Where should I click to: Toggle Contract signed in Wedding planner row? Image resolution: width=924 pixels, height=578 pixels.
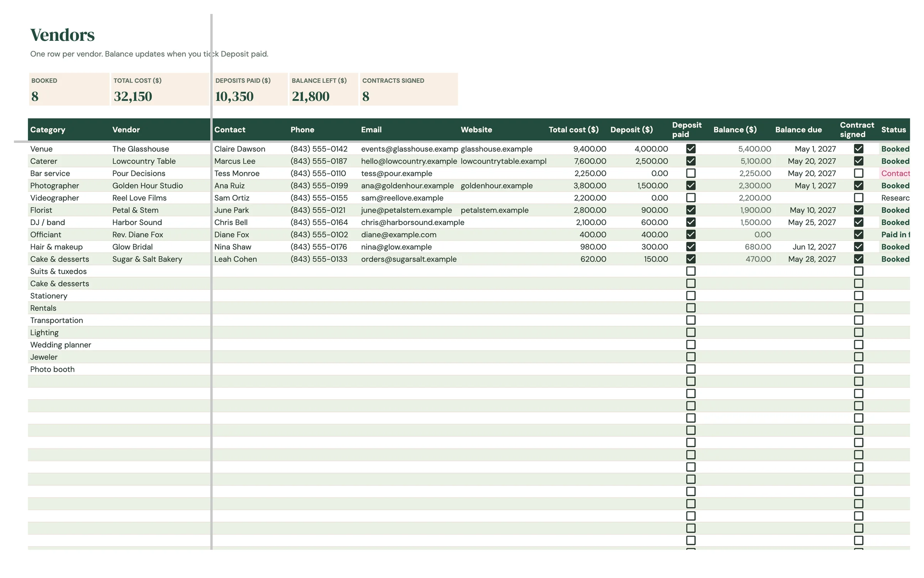[x=858, y=344]
